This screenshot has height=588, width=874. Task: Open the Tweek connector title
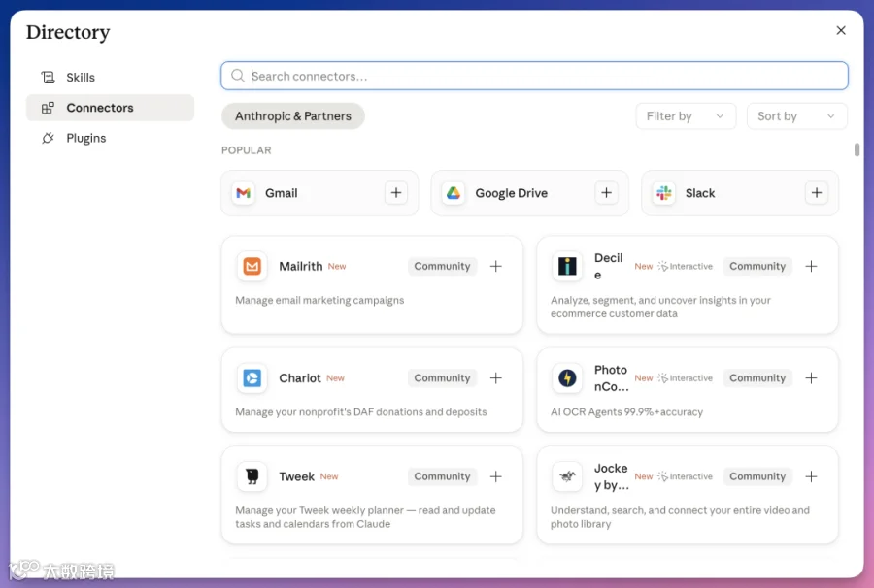click(296, 476)
